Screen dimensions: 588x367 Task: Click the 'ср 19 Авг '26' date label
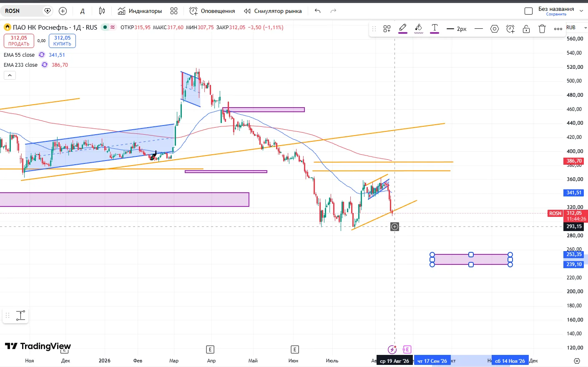pos(395,361)
